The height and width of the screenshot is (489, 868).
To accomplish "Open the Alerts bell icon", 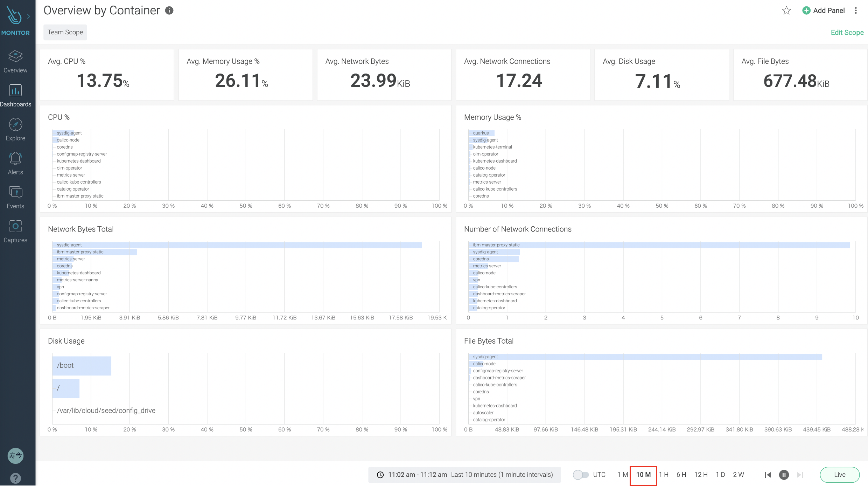I will (x=15, y=159).
